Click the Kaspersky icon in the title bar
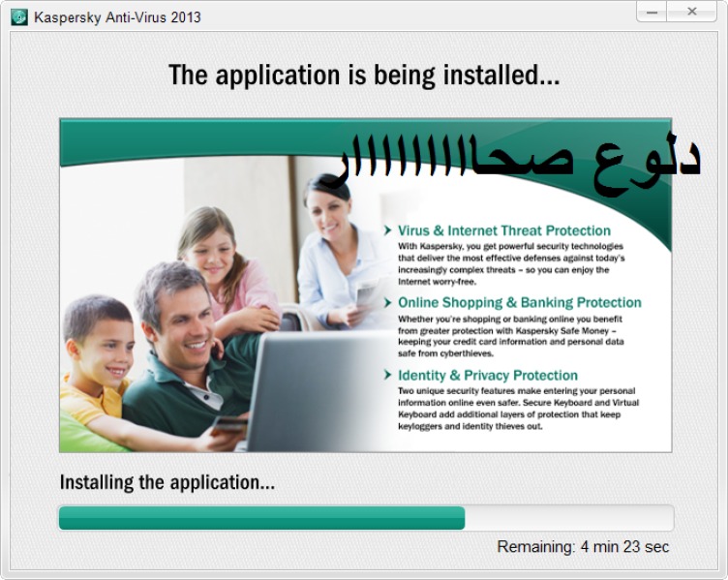 click(18, 16)
